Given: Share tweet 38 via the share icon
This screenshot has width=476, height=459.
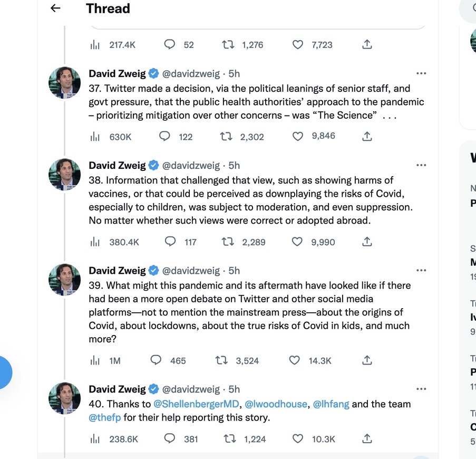Looking at the screenshot, I should [367, 242].
